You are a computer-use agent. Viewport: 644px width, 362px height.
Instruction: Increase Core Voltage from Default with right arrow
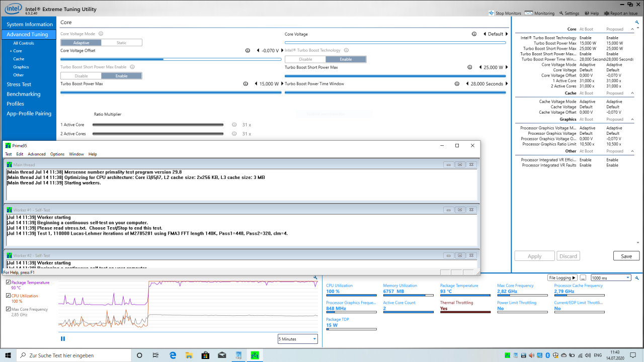click(x=507, y=34)
